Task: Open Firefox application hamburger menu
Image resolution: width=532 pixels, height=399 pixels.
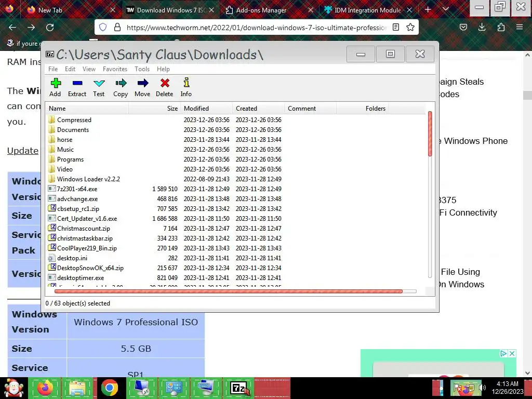Action: [x=520, y=27]
